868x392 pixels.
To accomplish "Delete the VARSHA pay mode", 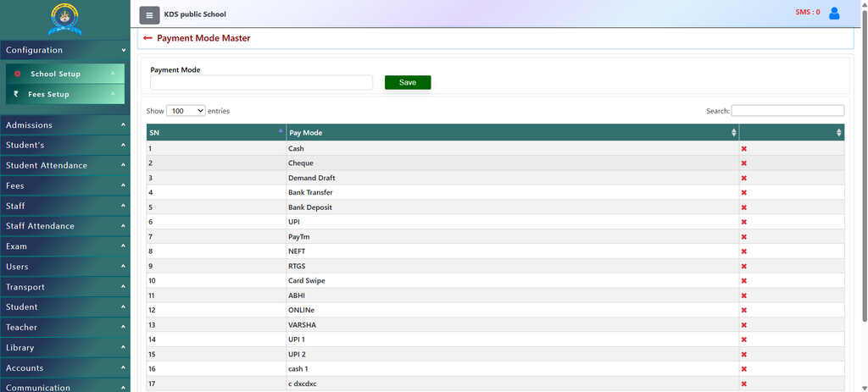I will point(744,324).
